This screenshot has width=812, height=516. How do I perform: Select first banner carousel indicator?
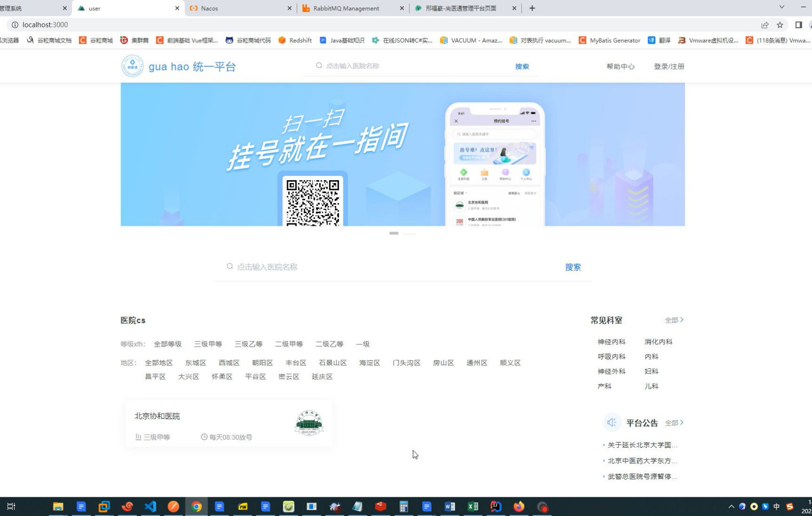click(x=394, y=233)
